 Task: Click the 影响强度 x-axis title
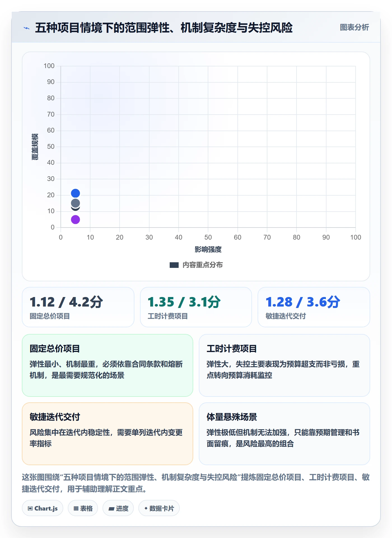pyautogui.click(x=208, y=249)
